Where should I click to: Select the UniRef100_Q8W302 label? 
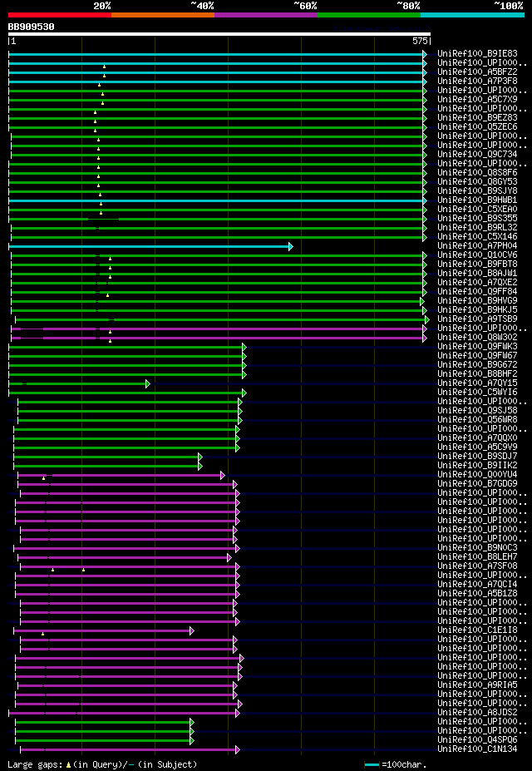(x=477, y=338)
